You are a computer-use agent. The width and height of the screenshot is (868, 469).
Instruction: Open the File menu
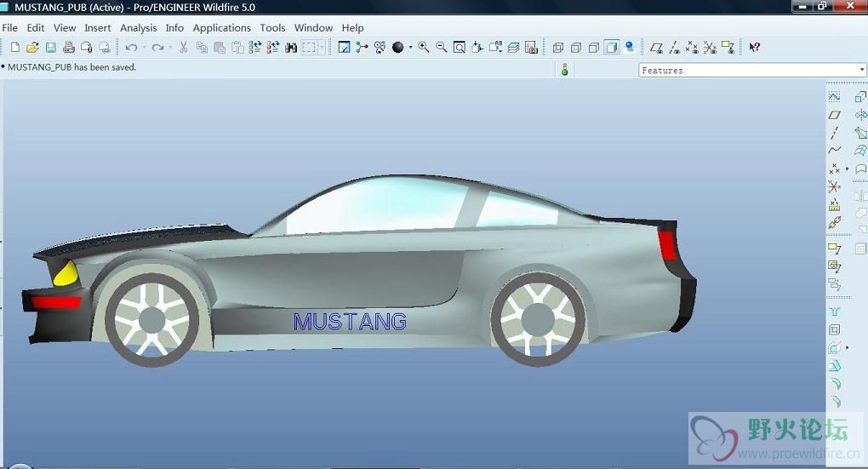pos(10,28)
